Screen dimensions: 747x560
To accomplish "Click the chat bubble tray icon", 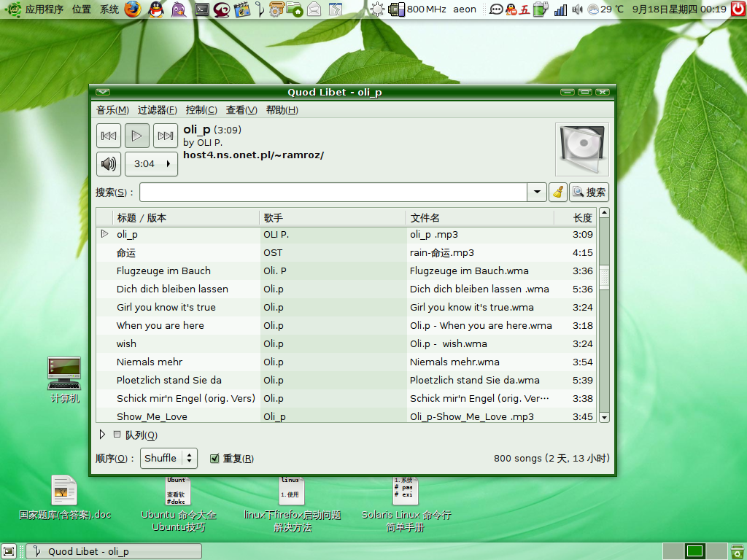I will click(496, 9).
